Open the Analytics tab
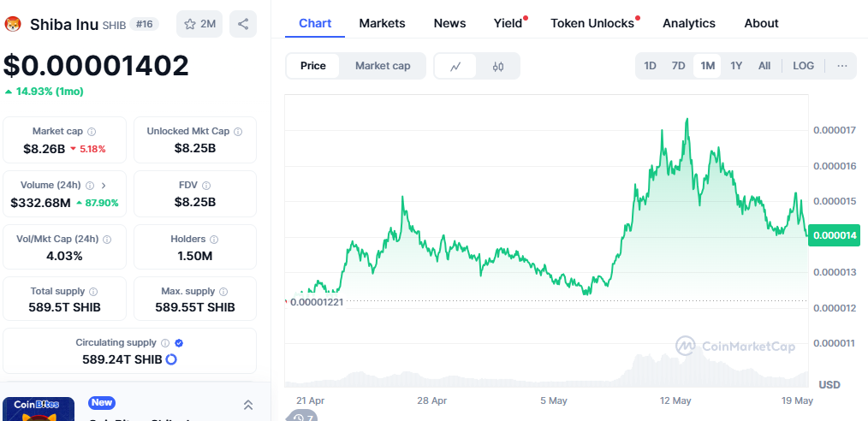The image size is (868, 421). click(x=688, y=23)
